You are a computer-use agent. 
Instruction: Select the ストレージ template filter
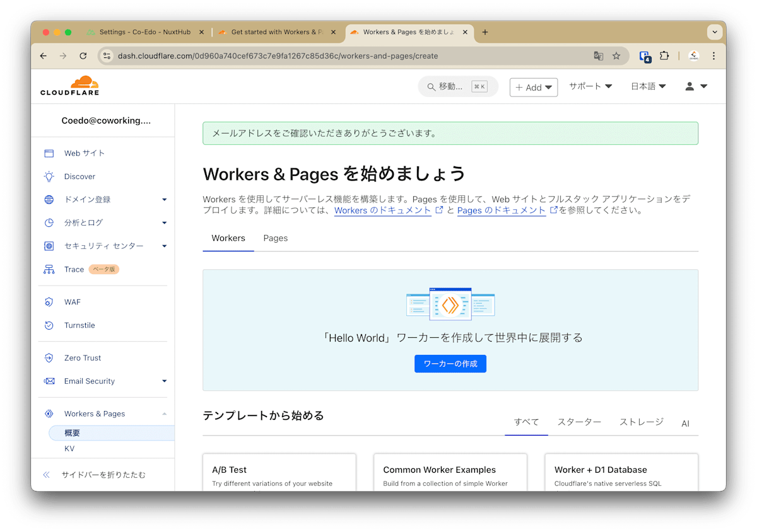tap(642, 422)
